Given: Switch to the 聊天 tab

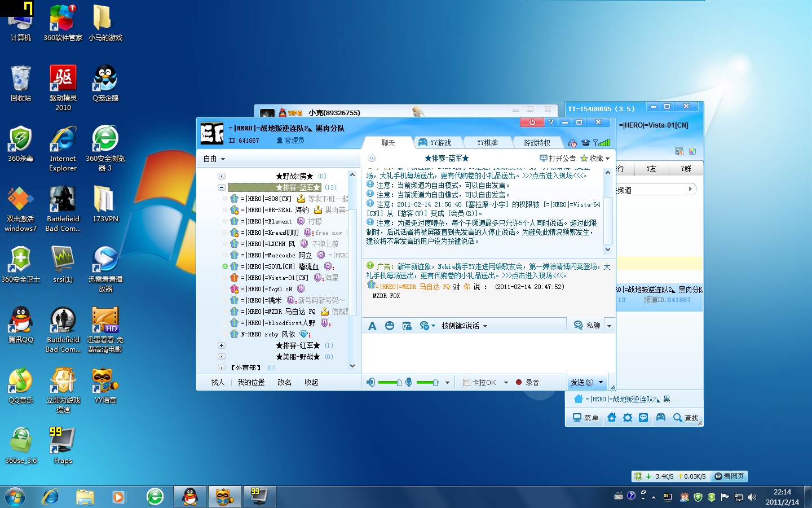Looking at the screenshot, I should (x=389, y=143).
